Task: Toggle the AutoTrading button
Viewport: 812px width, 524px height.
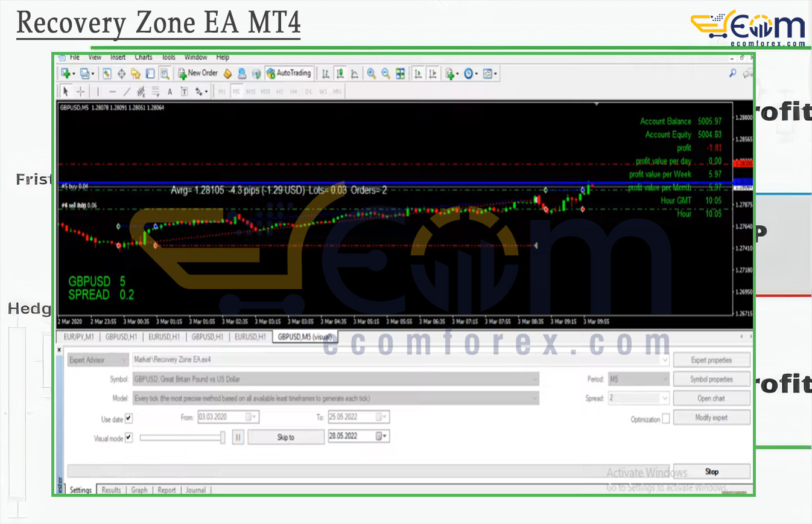Action: [288, 73]
